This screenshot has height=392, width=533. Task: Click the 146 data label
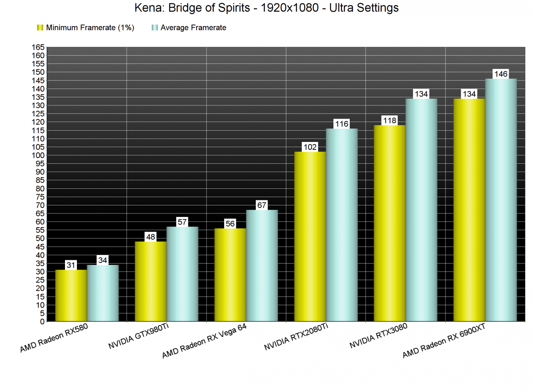tap(501, 74)
